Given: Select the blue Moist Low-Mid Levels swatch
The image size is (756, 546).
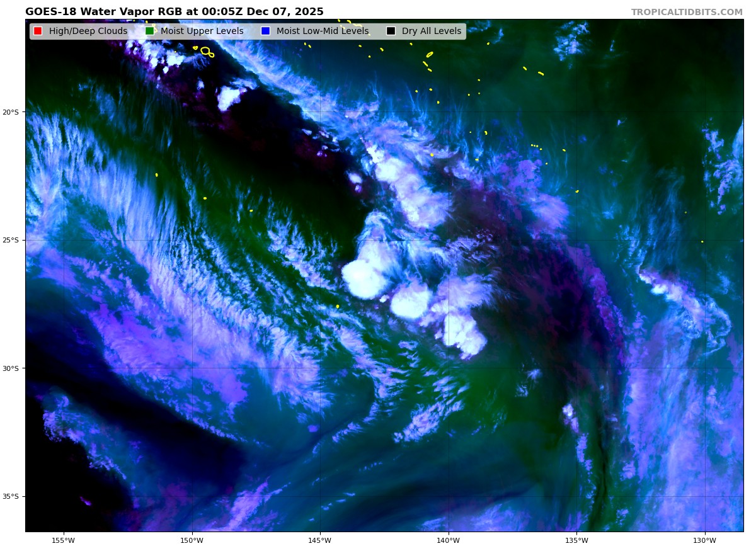Looking at the screenshot, I should [x=265, y=31].
